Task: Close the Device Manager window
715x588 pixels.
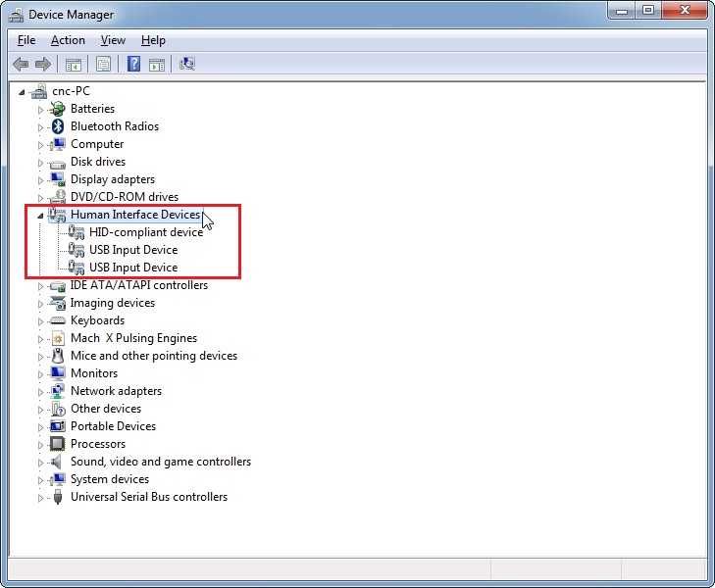Action: (685, 10)
